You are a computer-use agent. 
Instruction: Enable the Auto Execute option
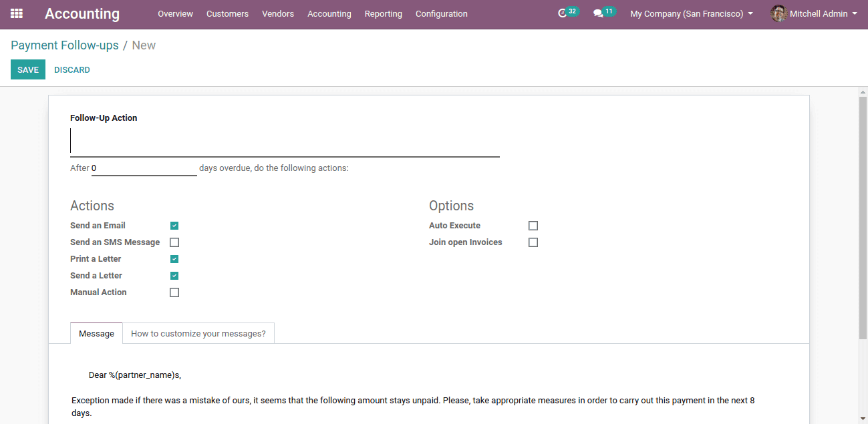click(x=533, y=226)
